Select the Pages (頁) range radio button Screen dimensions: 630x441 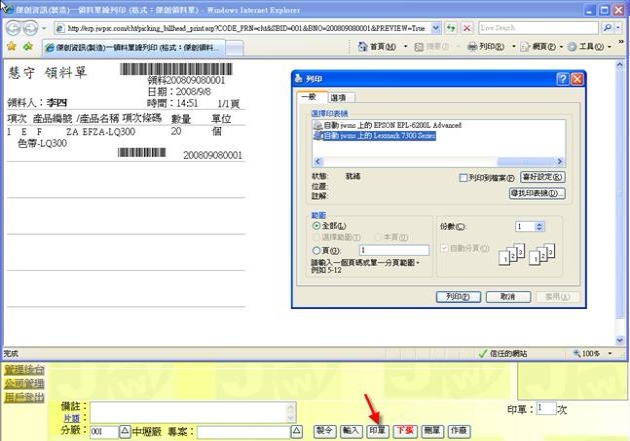[x=317, y=250]
